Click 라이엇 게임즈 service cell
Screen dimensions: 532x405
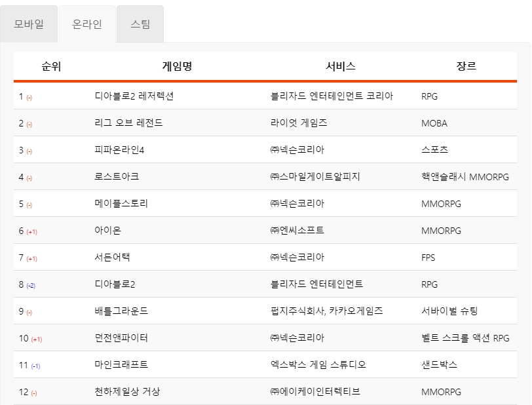point(299,123)
